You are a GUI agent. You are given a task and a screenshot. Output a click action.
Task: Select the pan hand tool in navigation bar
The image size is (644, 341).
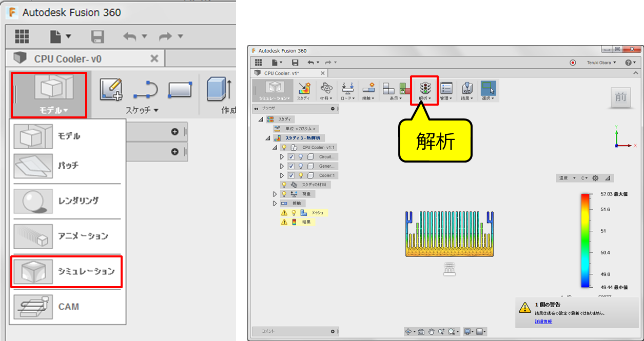point(432,332)
